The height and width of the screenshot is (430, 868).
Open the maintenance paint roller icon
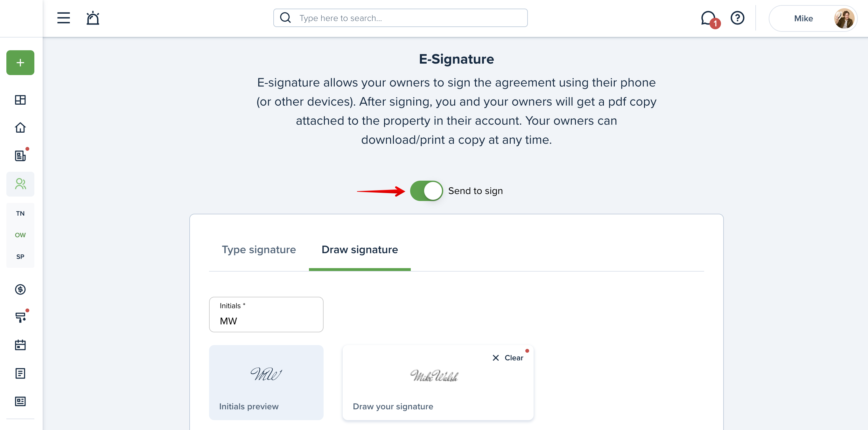(x=20, y=317)
